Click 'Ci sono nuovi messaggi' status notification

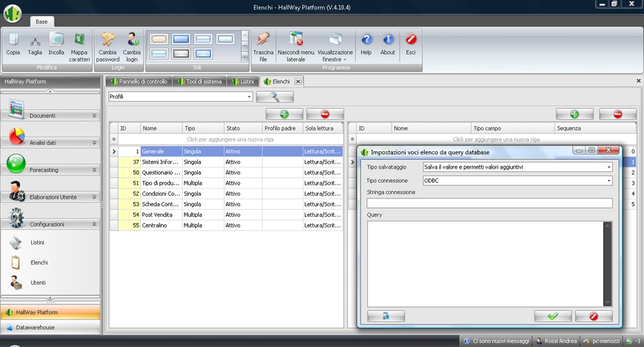click(x=497, y=341)
